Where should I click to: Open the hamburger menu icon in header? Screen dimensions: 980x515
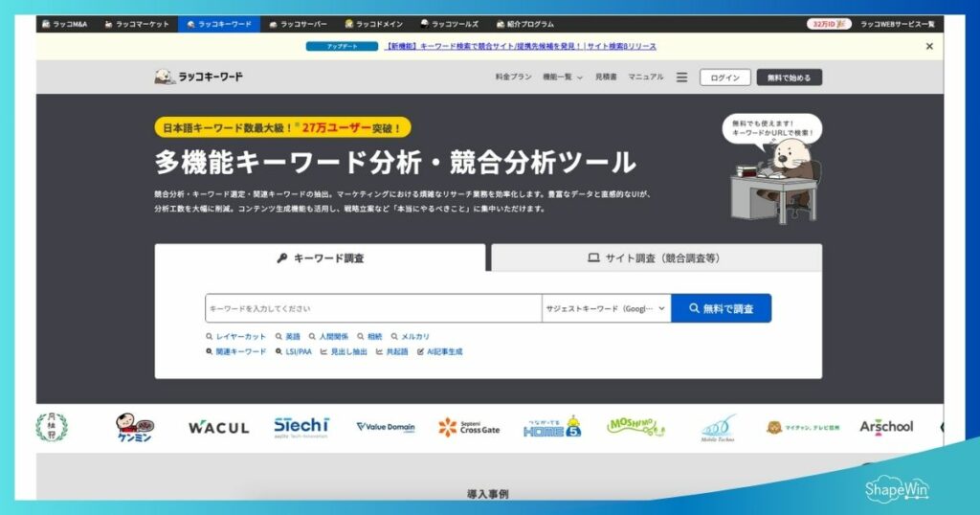[x=681, y=78]
